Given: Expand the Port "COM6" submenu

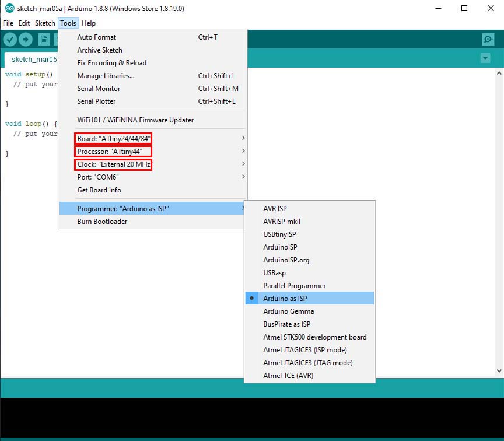Looking at the screenshot, I should pos(153,177).
